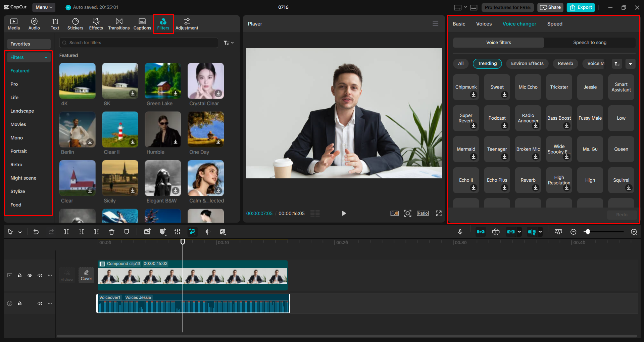The width and height of the screenshot is (644, 342).
Task: Mute the voiceover audio track speaker
Action: [x=40, y=303]
